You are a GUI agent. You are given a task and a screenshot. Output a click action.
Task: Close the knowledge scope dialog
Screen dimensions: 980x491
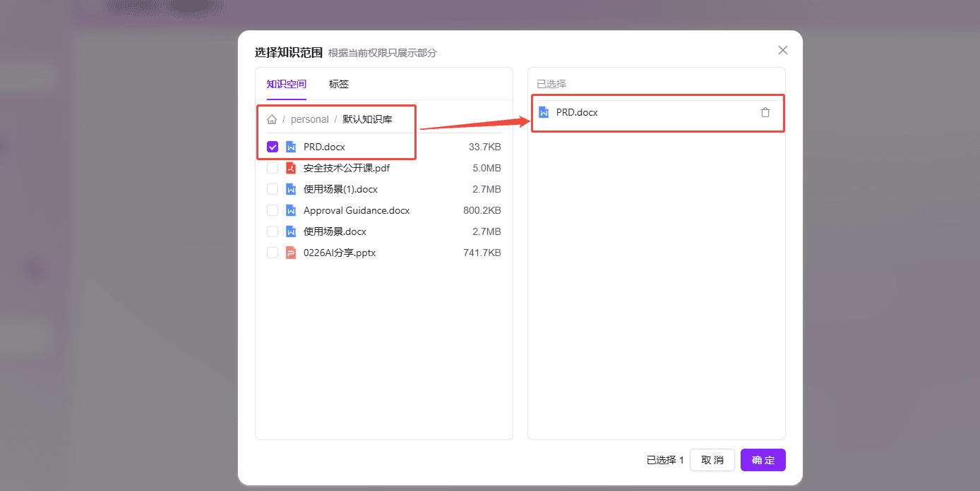[x=782, y=50]
